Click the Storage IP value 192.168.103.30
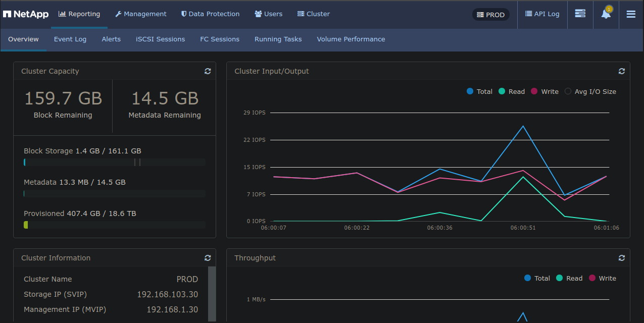 tap(168, 294)
